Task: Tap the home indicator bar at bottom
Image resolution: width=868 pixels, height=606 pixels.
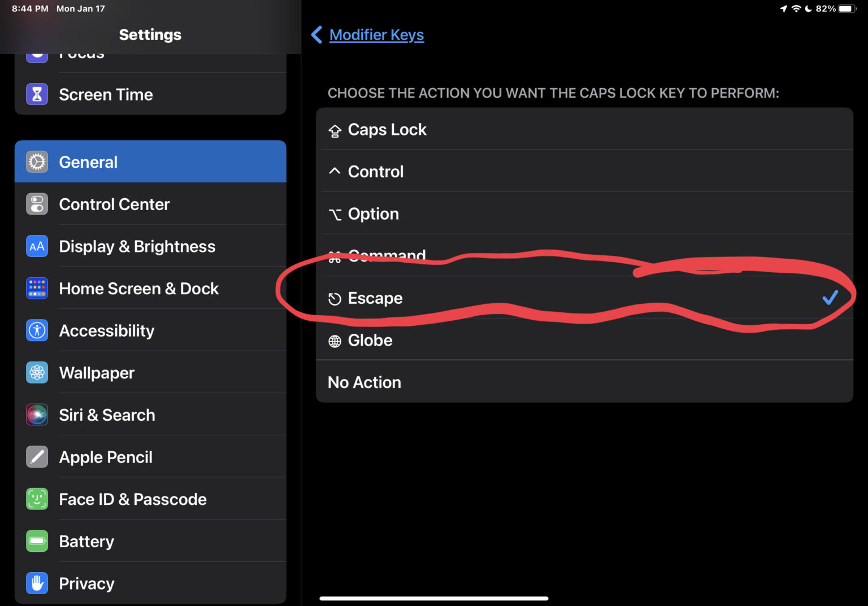Action: pos(433,598)
